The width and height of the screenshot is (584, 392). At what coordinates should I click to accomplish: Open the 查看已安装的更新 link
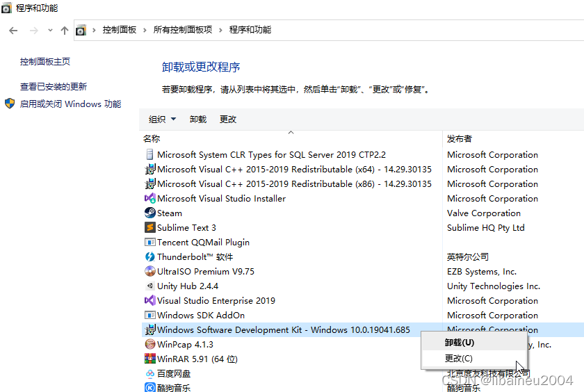pyautogui.click(x=54, y=86)
